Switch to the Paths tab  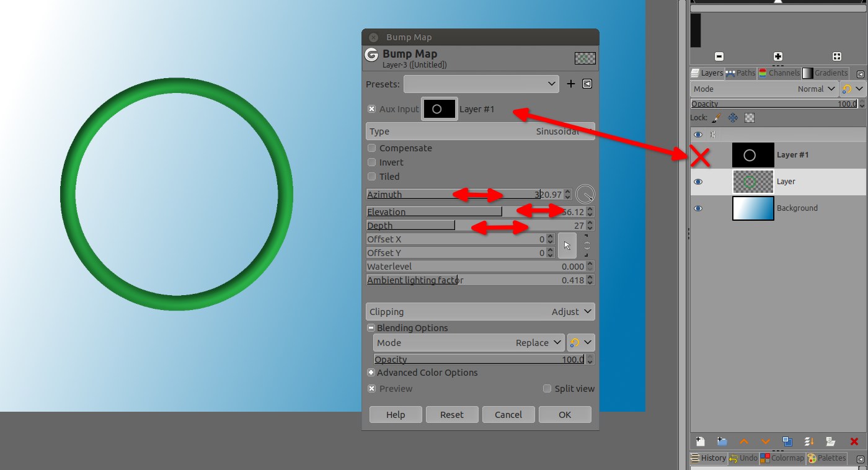pyautogui.click(x=740, y=73)
